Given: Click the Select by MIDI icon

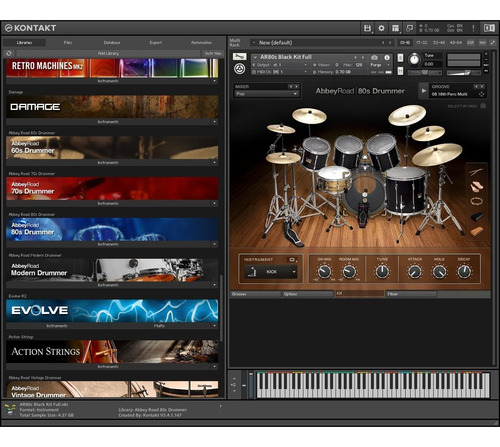Looking at the screenshot, I should pos(483,106).
